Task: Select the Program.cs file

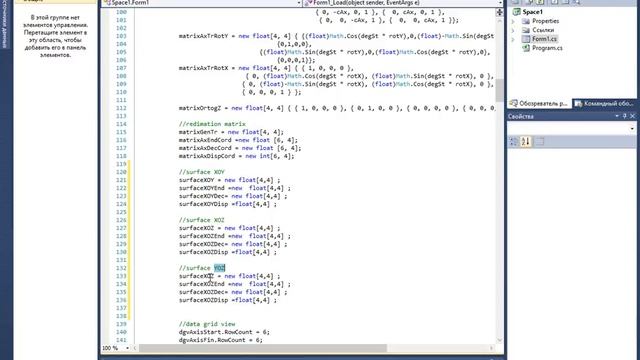Action: [x=547, y=48]
